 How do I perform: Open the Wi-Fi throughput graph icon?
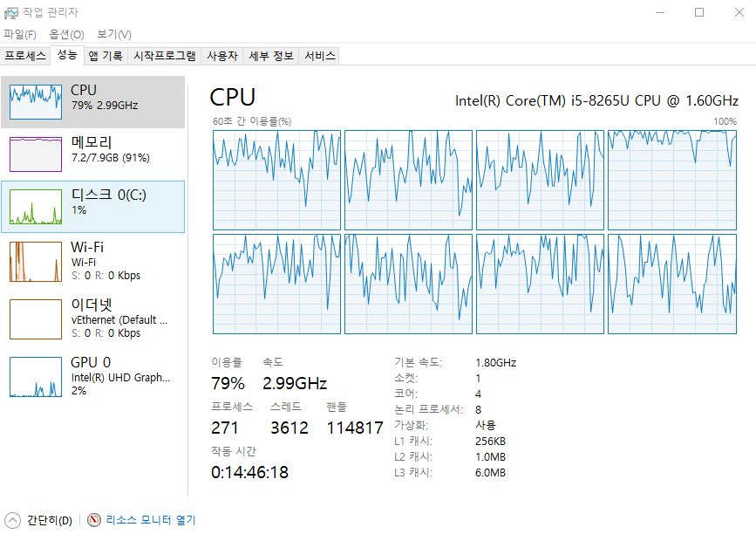tap(36, 262)
